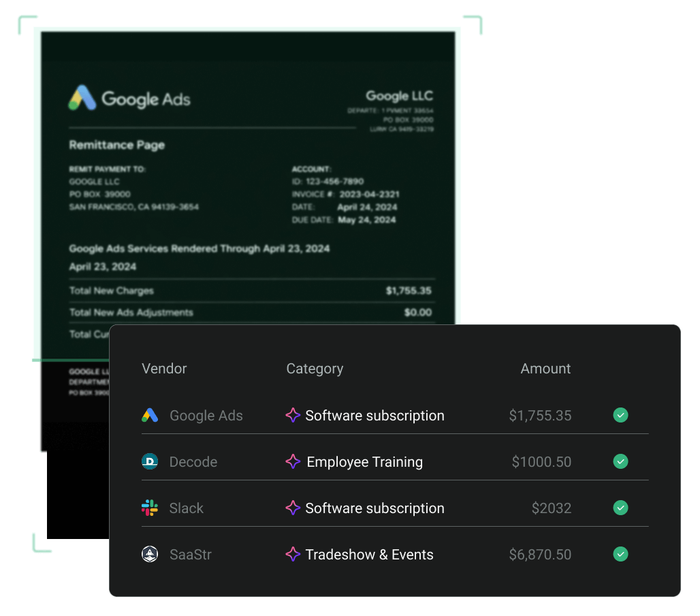Click sparkle icon beside Employee Training
This screenshot has width=700, height=616.
click(x=293, y=461)
